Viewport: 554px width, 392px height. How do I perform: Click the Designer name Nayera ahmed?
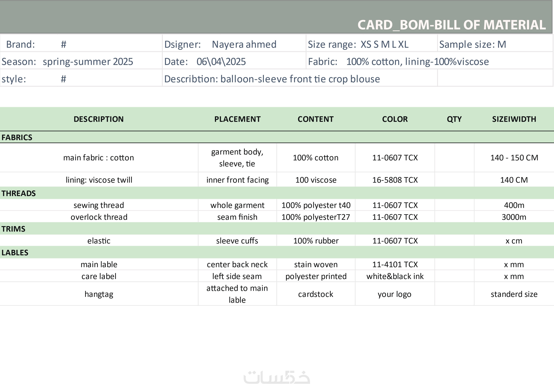coord(244,44)
